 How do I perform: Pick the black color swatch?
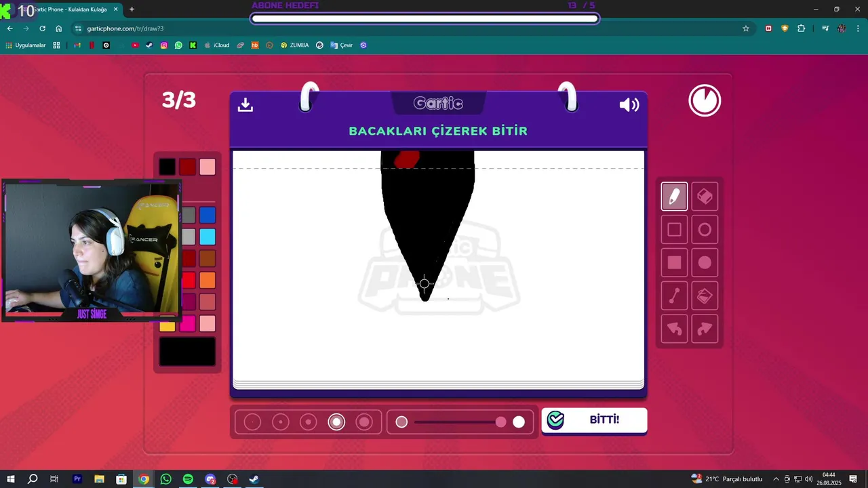[x=167, y=167]
